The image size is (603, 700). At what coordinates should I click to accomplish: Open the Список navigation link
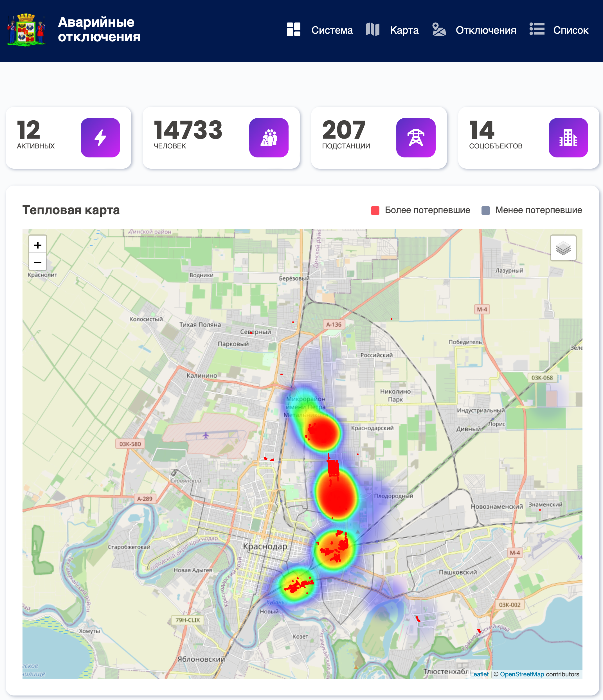click(571, 30)
